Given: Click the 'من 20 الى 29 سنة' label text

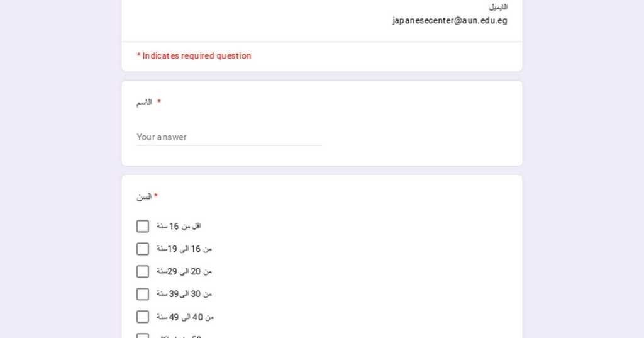Looking at the screenshot, I should (x=184, y=271).
